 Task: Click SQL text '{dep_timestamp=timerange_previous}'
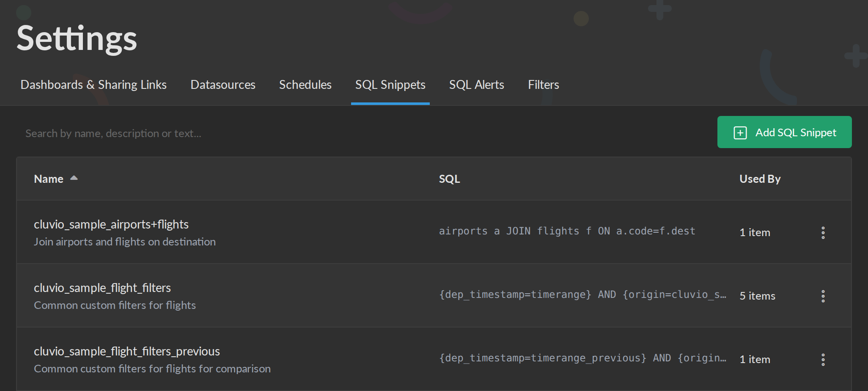tap(543, 358)
